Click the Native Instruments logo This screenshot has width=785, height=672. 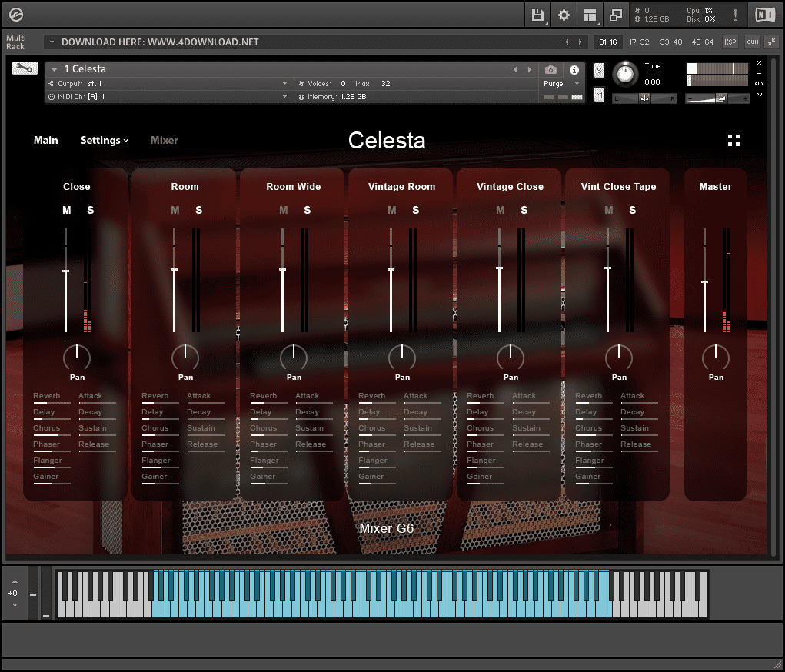pyautogui.click(x=764, y=15)
